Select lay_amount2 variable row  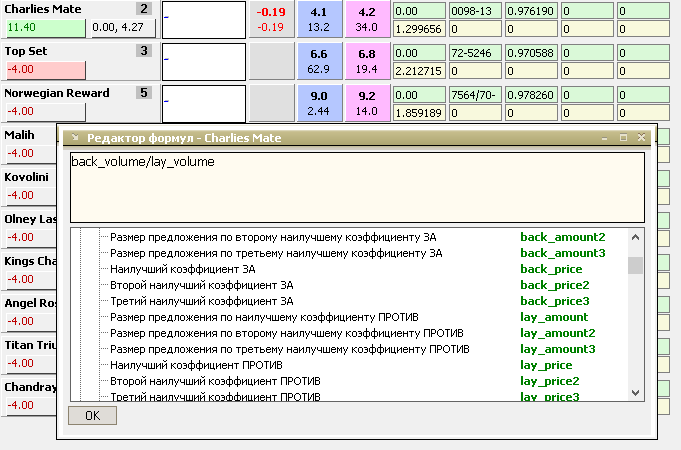pos(357,334)
